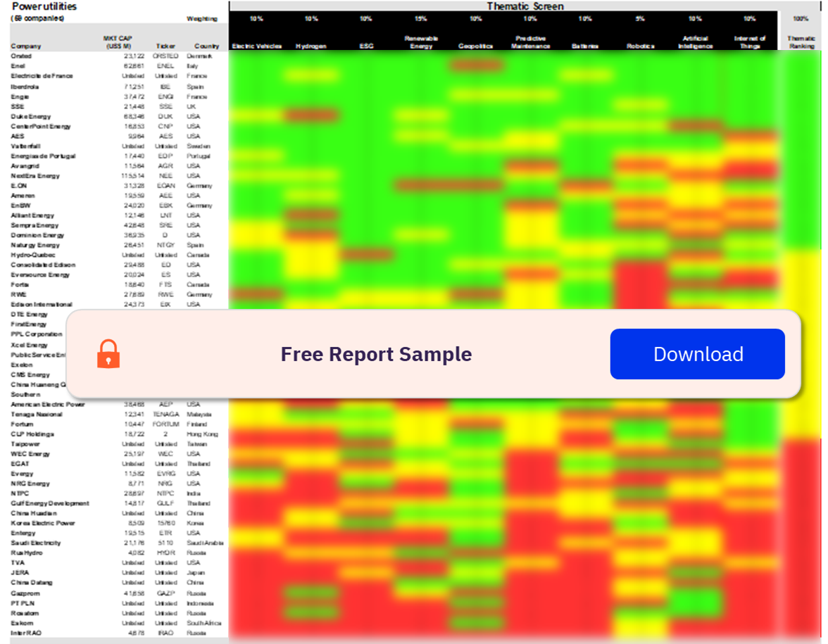Select the WEC Energy company name
This screenshot has width=828, height=644.
[x=31, y=454]
